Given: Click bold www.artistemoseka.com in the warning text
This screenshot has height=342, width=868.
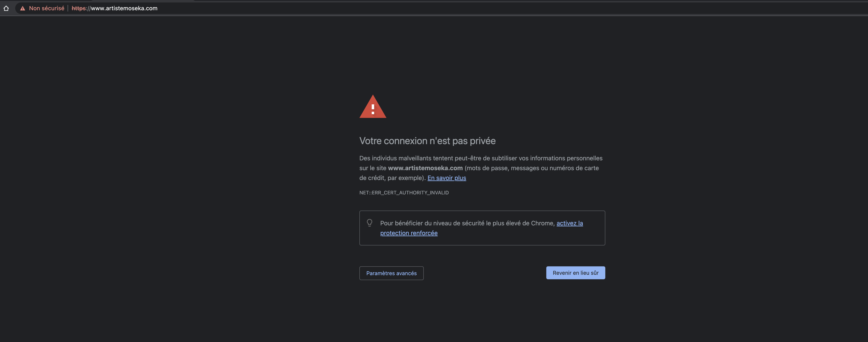Looking at the screenshot, I should pyautogui.click(x=425, y=168).
